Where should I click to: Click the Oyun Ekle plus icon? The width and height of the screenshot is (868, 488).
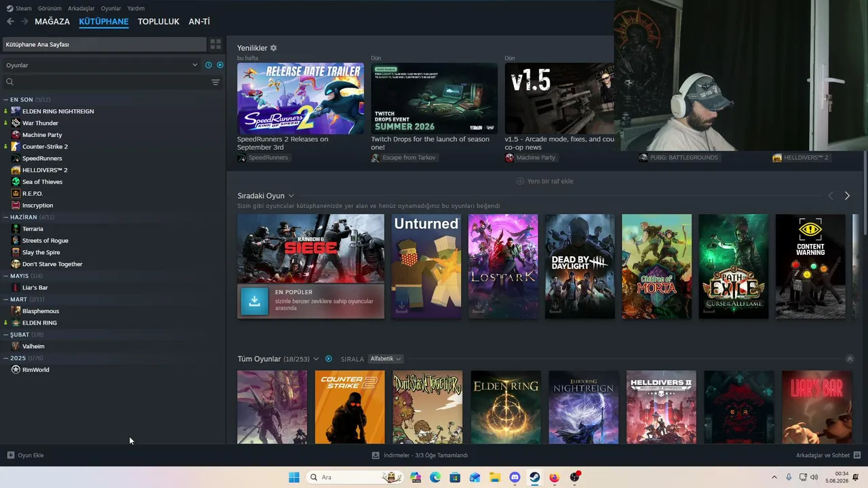coord(10,455)
